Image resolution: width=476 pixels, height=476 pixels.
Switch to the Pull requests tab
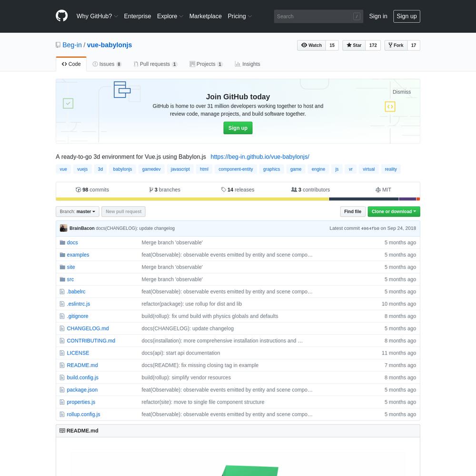pos(155,64)
